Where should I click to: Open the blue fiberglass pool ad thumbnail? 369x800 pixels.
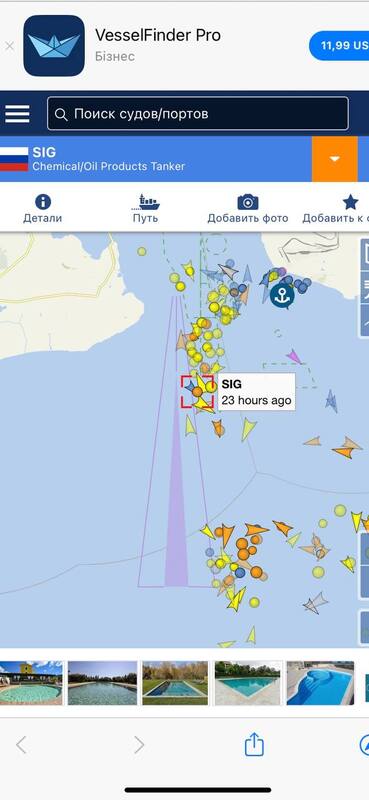320,683
